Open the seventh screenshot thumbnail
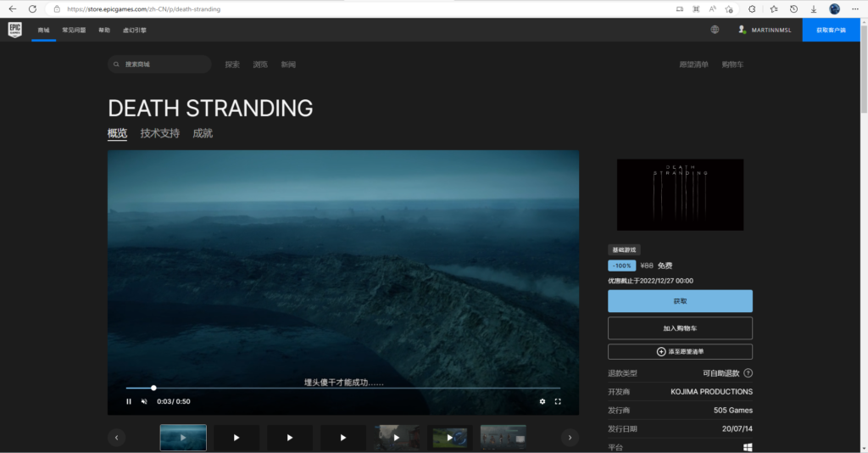This screenshot has width=868, height=453. [504, 438]
